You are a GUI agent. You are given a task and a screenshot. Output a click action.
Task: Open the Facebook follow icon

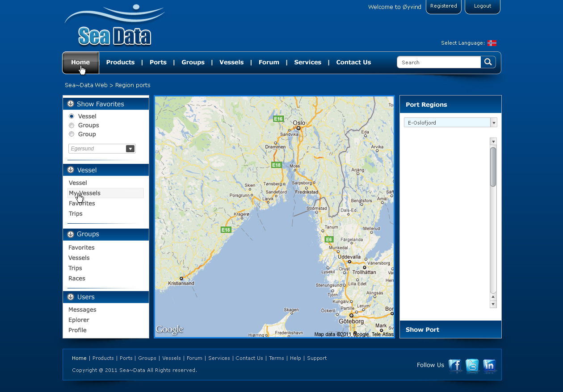(x=455, y=366)
